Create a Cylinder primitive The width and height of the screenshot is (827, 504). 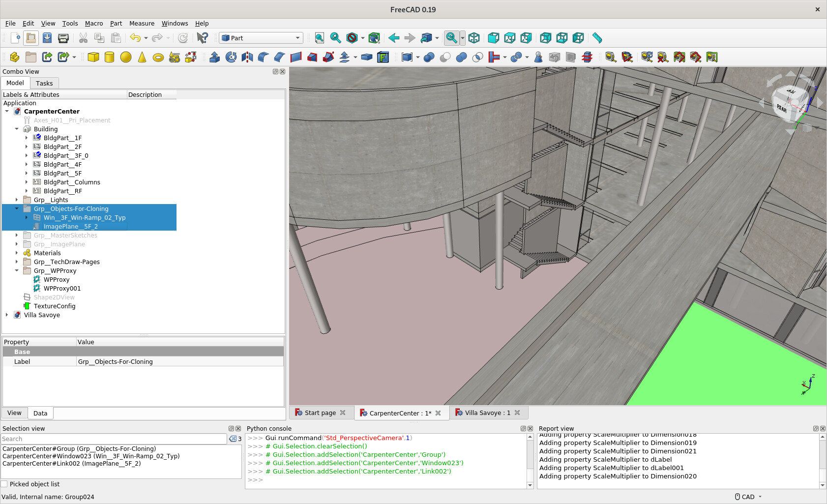pyautogui.click(x=109, y=57)
